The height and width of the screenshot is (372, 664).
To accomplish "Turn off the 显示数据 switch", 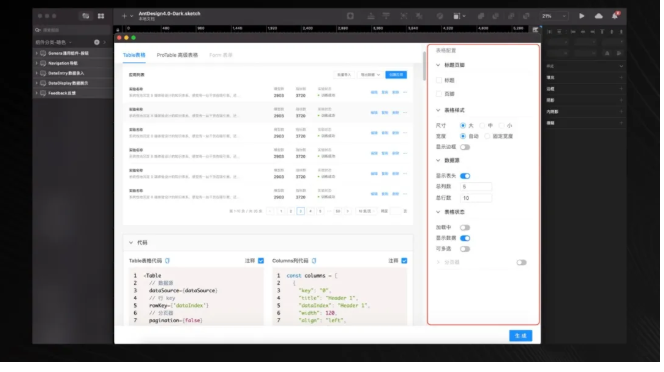I will 465,238.
